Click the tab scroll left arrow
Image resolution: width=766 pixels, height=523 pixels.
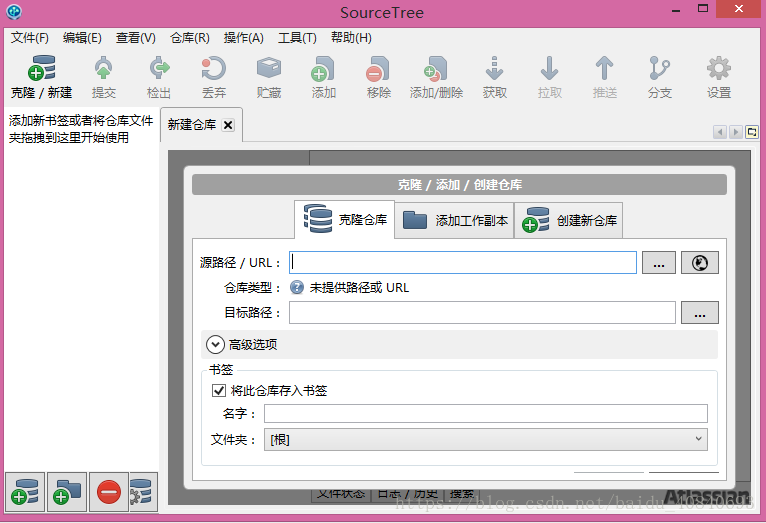tap(719, 132)
